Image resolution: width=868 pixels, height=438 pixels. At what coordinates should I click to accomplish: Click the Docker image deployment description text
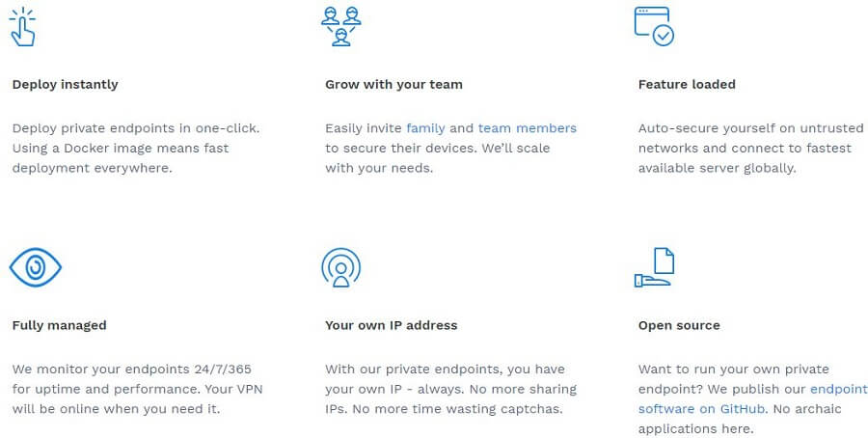click(136, 149)
